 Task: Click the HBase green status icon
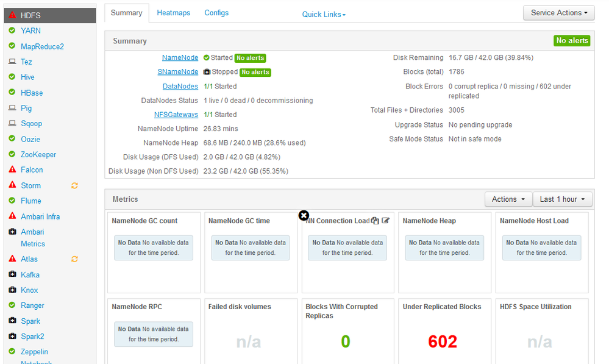(x=12, y=92)
